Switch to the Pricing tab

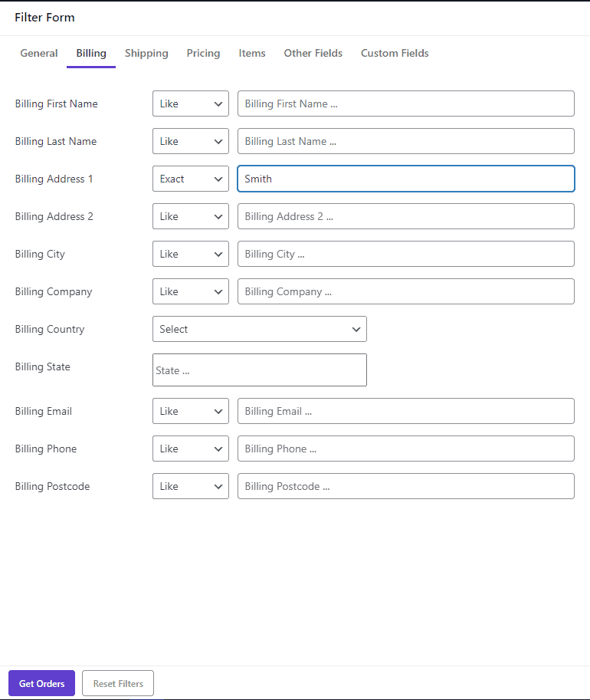coord(203,53)
